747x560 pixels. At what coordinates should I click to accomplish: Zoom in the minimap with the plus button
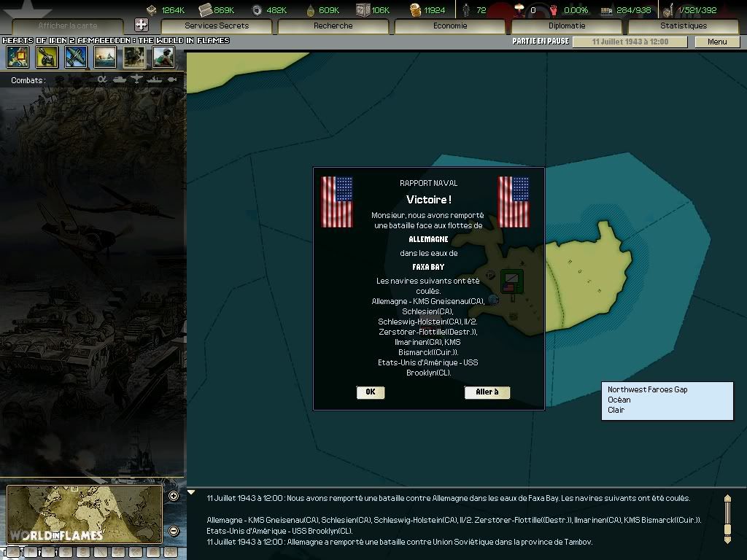[x=174, y=496]
